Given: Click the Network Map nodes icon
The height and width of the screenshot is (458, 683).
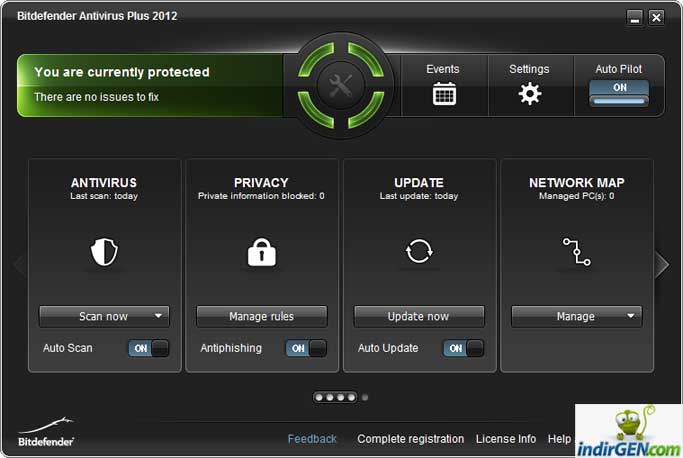Looking at the screenshot, I should [576, 251].
